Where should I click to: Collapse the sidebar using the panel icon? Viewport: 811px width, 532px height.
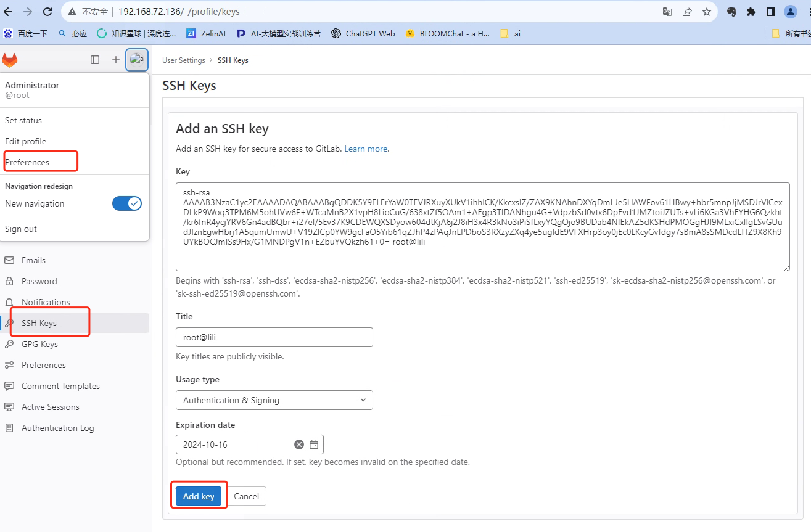(x=95, y=60)
